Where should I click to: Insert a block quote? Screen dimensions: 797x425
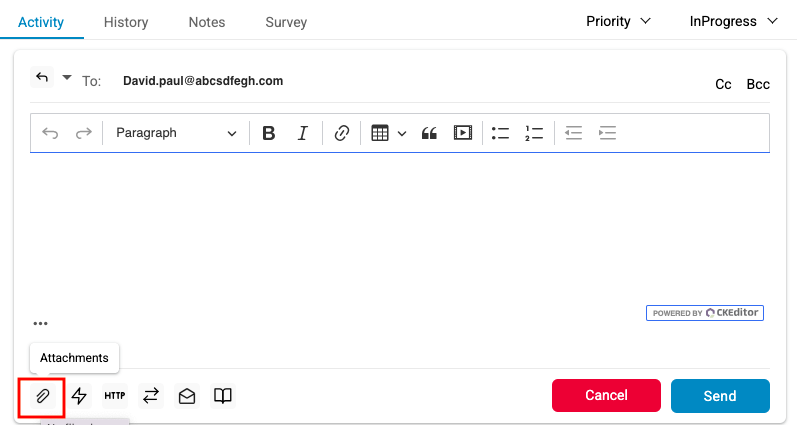click(x=429, y=133)
